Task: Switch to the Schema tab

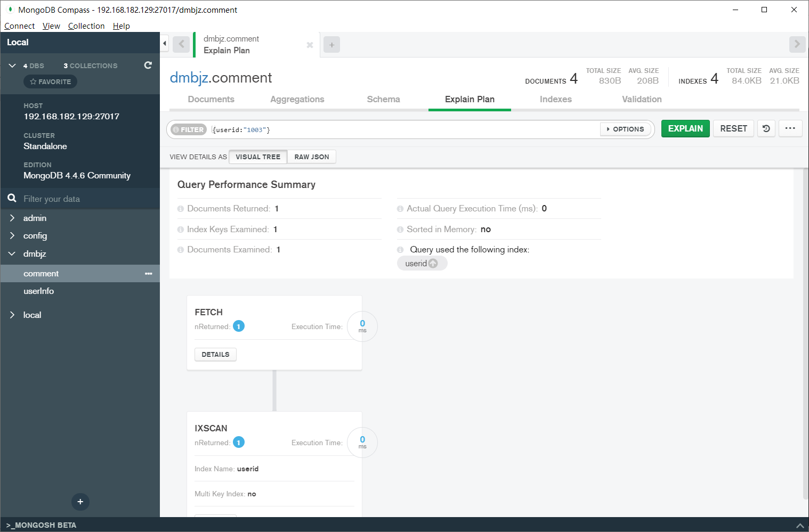Action: [x=383, y=99]
